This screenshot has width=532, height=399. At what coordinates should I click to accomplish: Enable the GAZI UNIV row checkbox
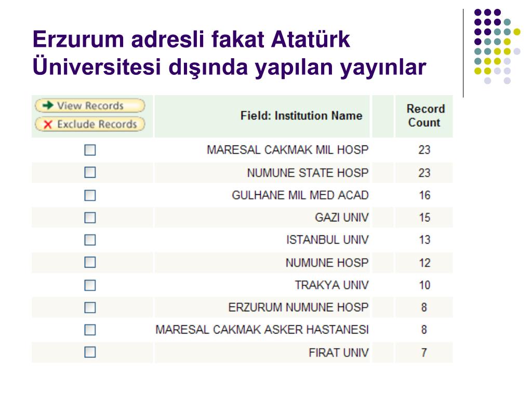pyautogui.click(x=90, y=218)
